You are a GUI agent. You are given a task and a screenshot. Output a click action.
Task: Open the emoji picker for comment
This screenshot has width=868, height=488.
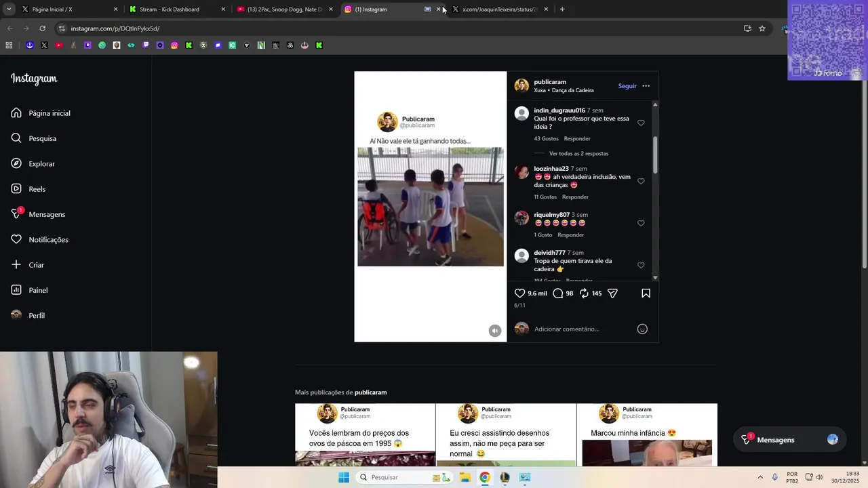[642, 329]
